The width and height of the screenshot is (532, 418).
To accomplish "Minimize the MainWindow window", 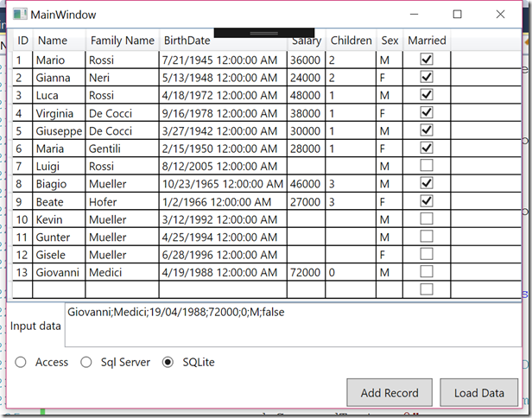I will click(x=415, y=15).
